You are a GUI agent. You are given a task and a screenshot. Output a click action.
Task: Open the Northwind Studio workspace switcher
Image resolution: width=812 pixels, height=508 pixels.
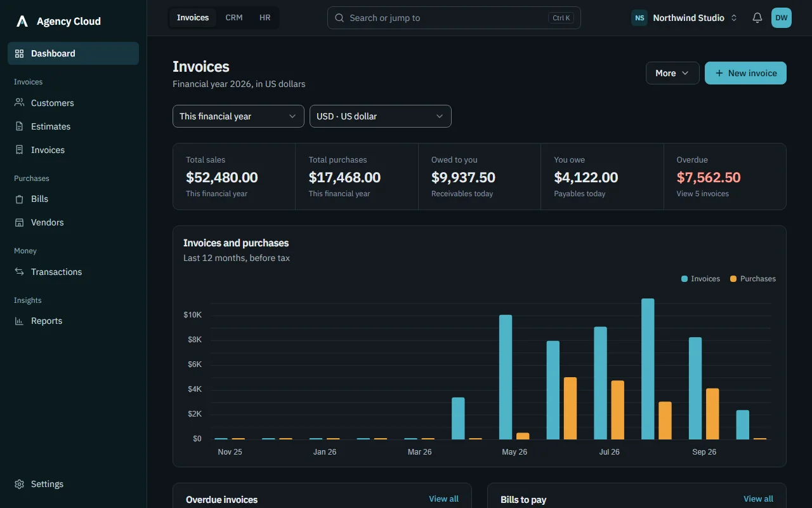(x=684, y=18)
